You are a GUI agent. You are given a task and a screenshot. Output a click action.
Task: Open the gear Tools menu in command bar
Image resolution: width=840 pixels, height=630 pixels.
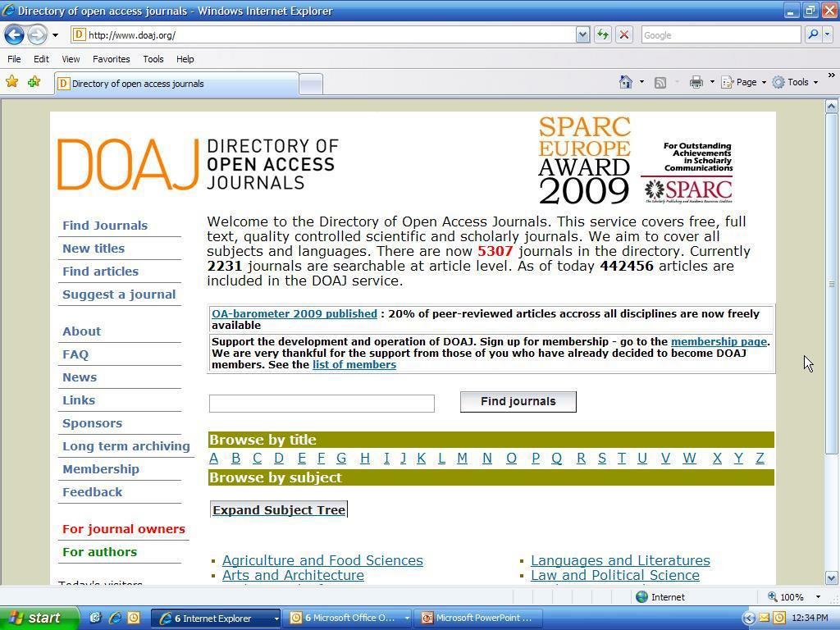(x=795, y=82)
